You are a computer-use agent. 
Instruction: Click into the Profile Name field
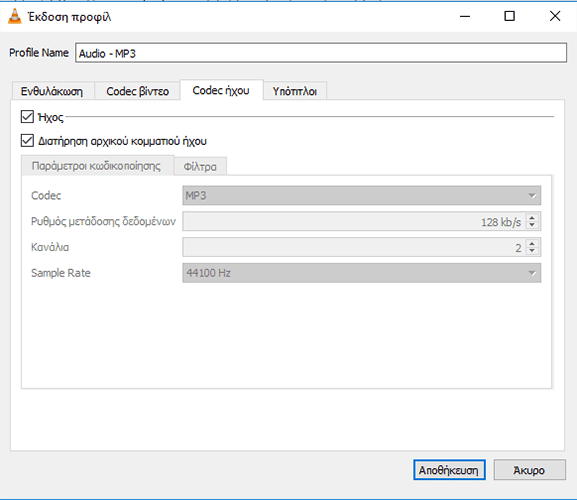coord(321,53)
